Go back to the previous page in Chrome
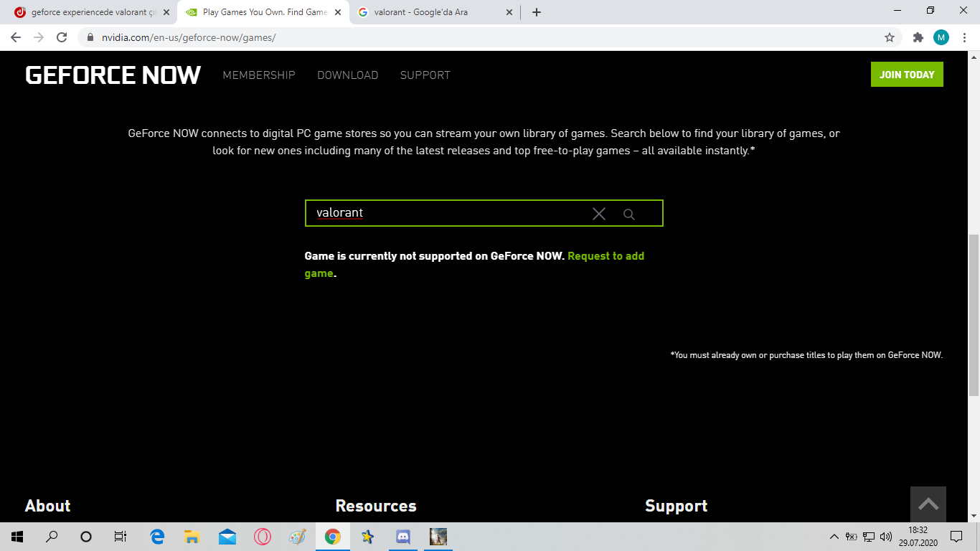Screen dimensions: 980x551 pyautogui.click(x=16, y=37)
